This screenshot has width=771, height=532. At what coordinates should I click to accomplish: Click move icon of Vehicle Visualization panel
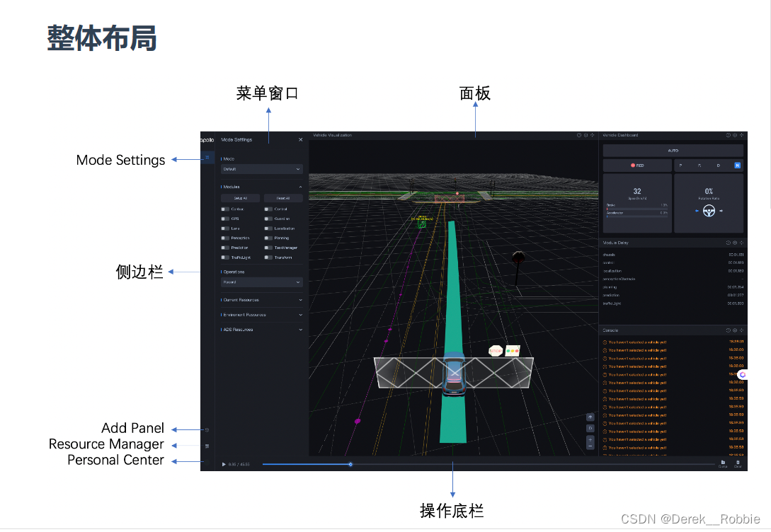tap(593, 135)
